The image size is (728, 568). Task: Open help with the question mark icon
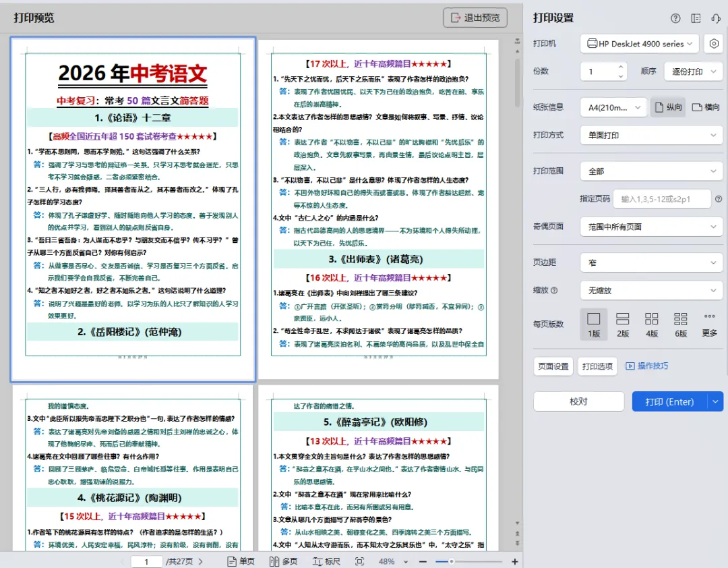[x=675, y=18]
